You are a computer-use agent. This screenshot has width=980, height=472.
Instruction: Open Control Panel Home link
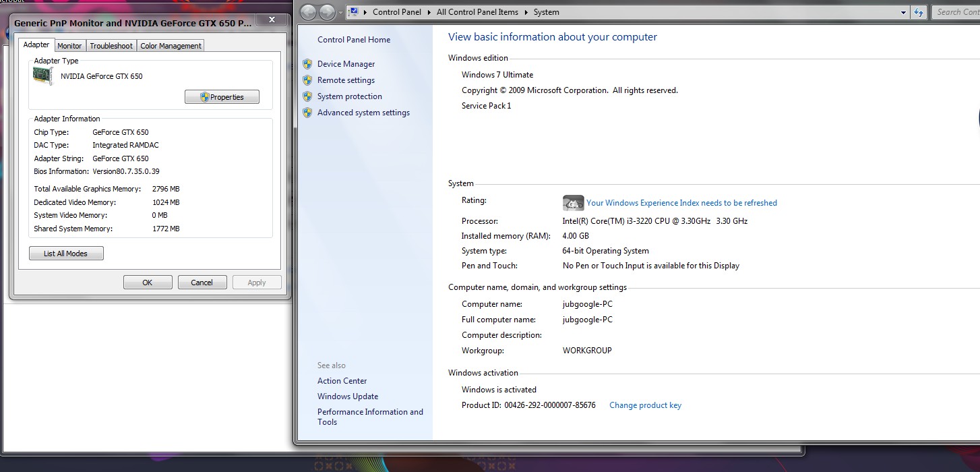pos(354,40)
